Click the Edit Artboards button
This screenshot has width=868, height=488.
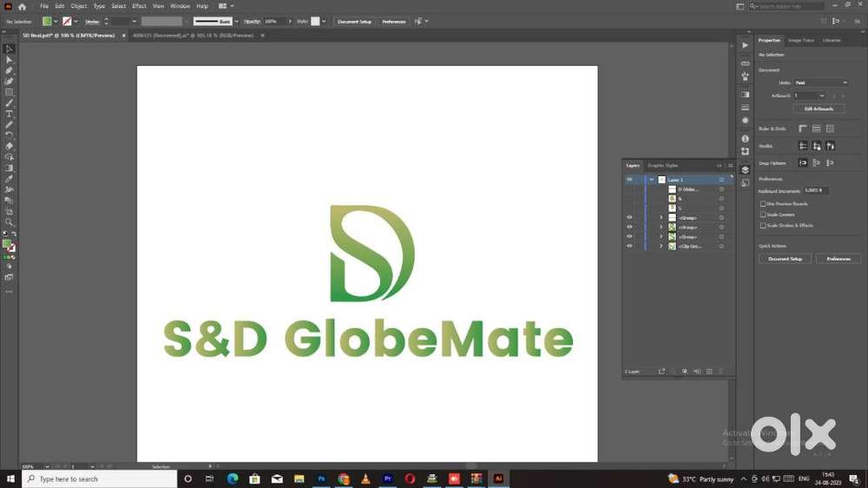coord(819,109)
